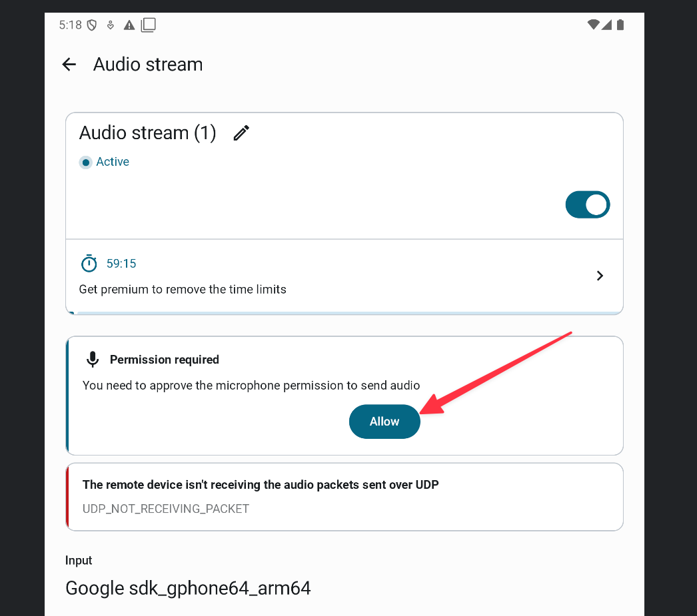Tap the battery icon in status bar
The width and height of the screenshot is (697, 616).
coord(620,25)
